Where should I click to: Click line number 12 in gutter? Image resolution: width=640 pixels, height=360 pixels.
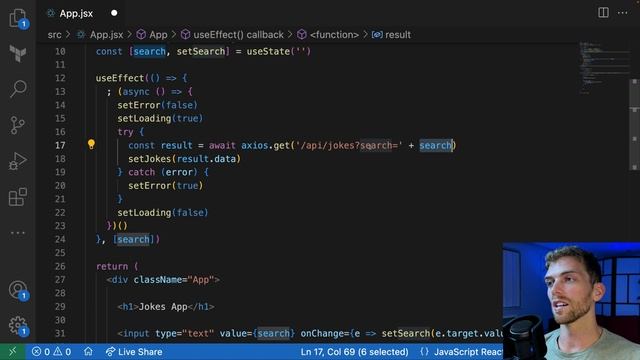(60, 78)
